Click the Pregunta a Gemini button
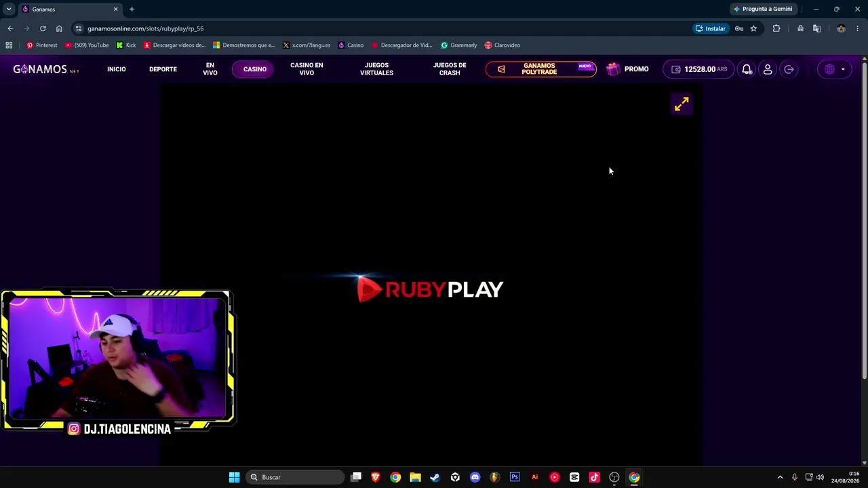Screen dimensions: 868x488 point(763,9)
